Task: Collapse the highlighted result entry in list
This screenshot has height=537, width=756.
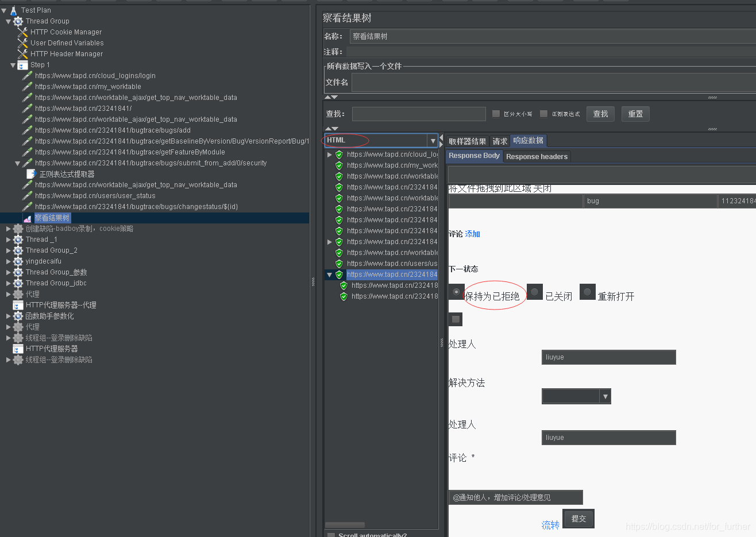Action: click(x=329, y=275)
